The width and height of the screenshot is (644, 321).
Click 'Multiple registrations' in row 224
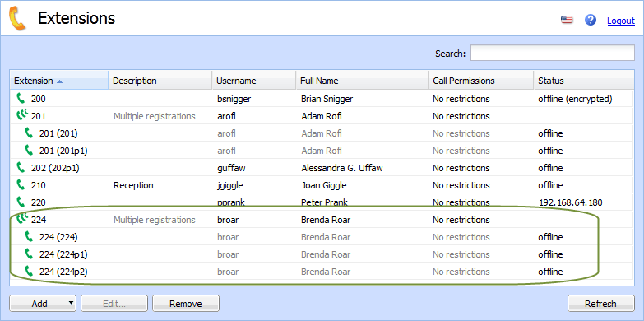coord(155,220)
